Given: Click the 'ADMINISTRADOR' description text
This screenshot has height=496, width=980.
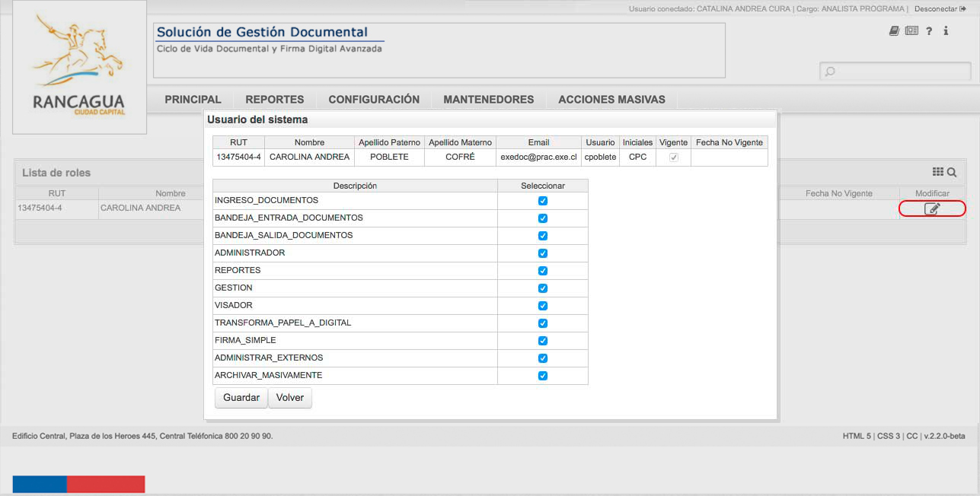Looking at the screenshot, I should [x=250, y=253].
